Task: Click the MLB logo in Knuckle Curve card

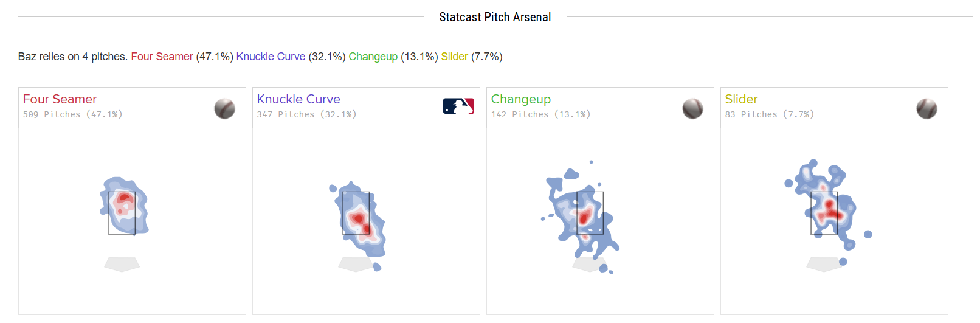Action: 458,106
